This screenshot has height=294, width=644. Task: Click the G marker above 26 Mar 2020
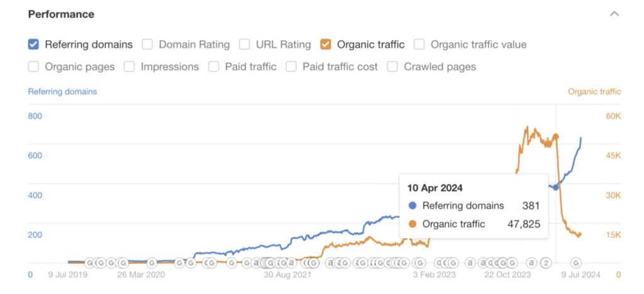[x=152, y=263]
